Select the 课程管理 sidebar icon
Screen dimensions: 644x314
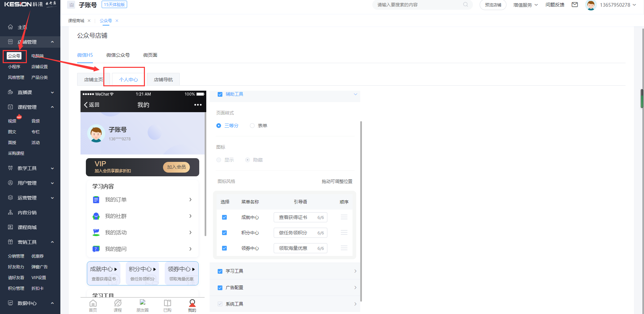point(10,107)
